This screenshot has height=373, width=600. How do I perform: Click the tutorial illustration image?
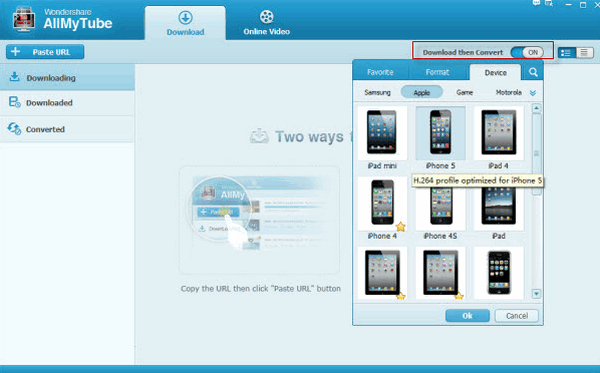tap(259, 220)
